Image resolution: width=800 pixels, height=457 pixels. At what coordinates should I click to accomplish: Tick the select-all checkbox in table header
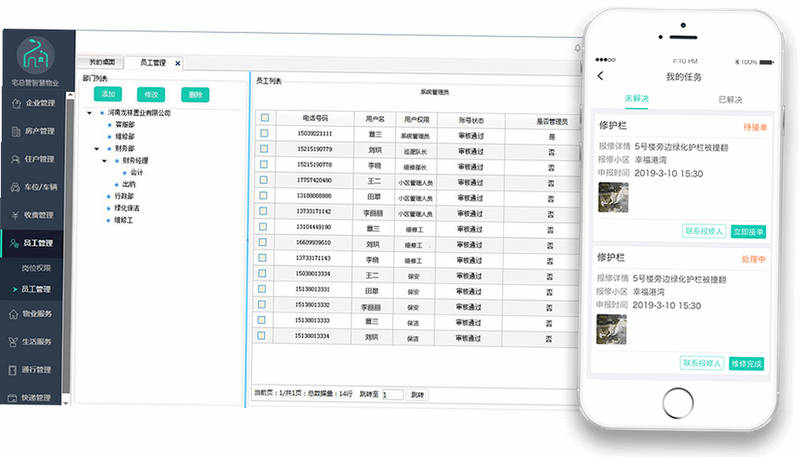point(265,118)
